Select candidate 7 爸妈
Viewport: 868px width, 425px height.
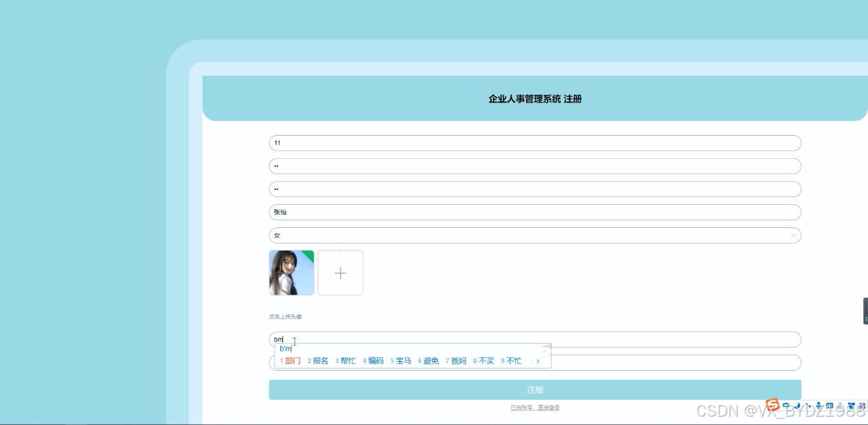point(456,361)
